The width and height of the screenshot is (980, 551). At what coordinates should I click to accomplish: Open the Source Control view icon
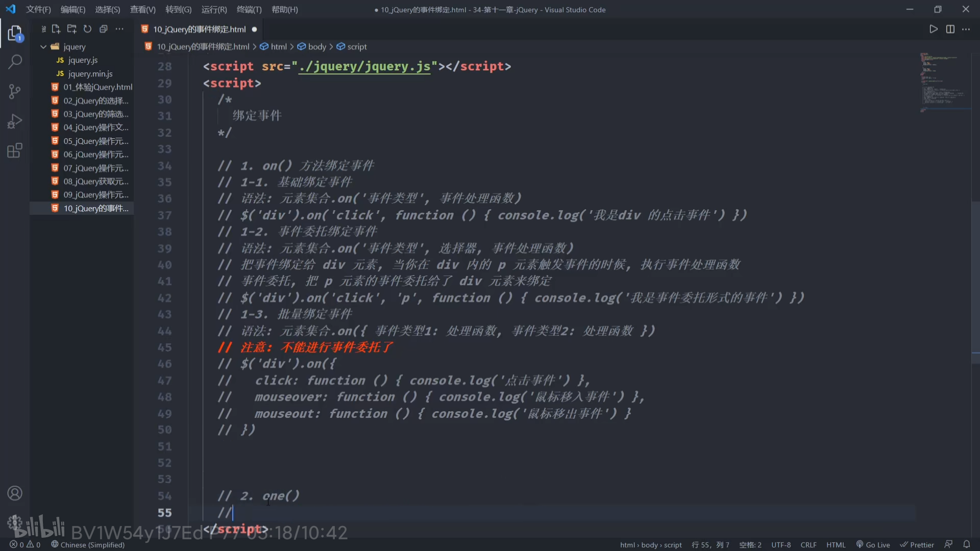coord(15,92)
